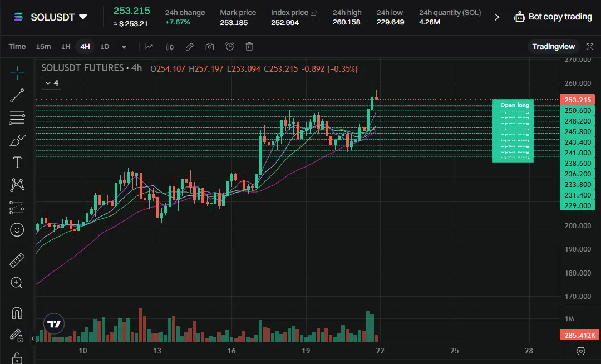The width and height of the screenshot is (601, 364).
Task: Toggle magnet snap mode
Action: coord(17,312)
